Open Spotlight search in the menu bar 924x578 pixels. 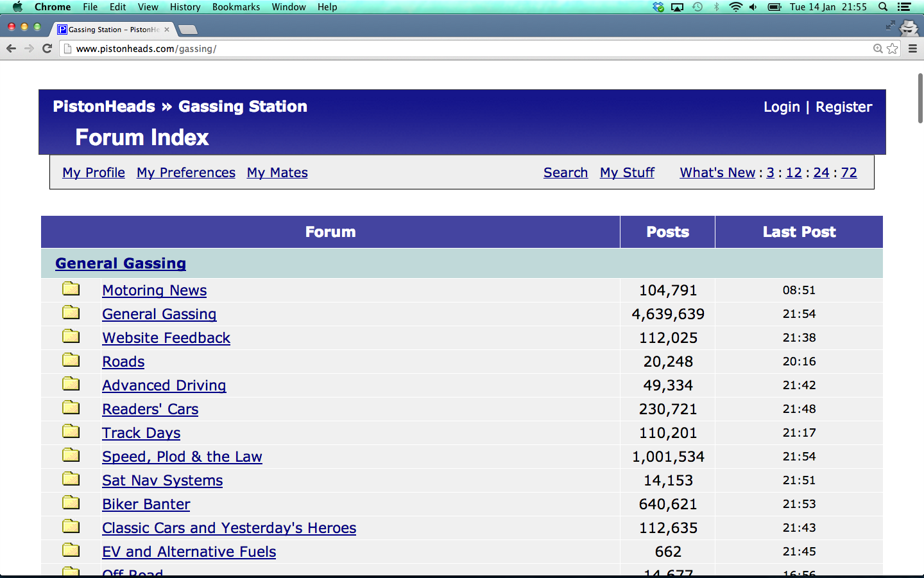pyautogui.click(x=883, y=7)
